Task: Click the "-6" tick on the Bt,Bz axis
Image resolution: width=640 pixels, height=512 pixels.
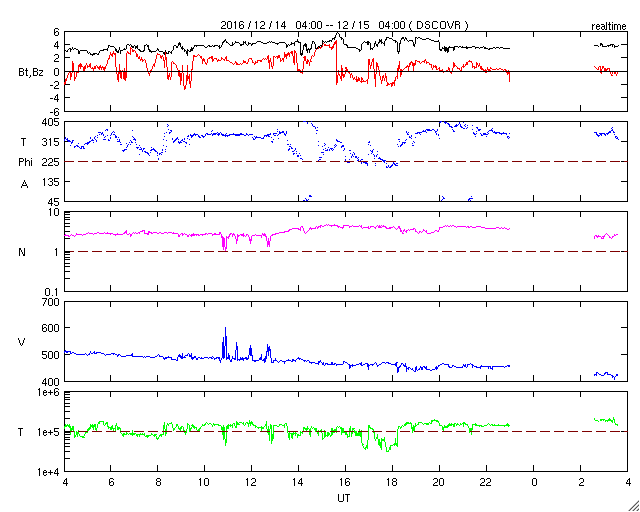Action: [x=55, y=111]
